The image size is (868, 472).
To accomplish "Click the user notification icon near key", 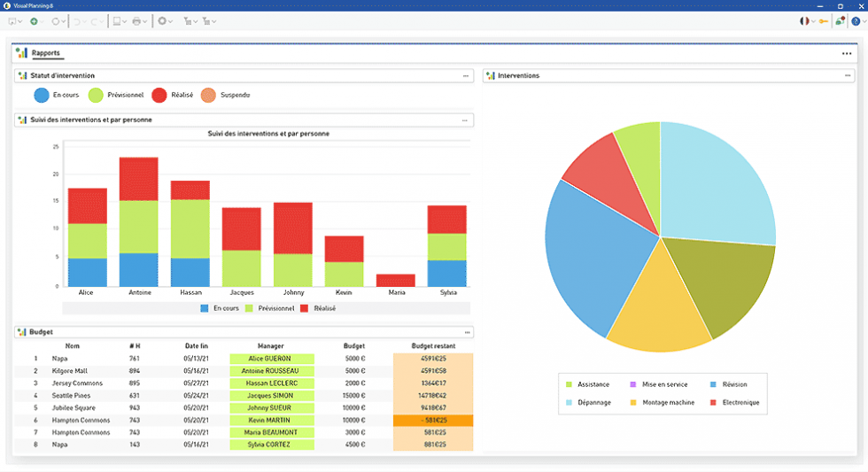I will coord(839,20).
